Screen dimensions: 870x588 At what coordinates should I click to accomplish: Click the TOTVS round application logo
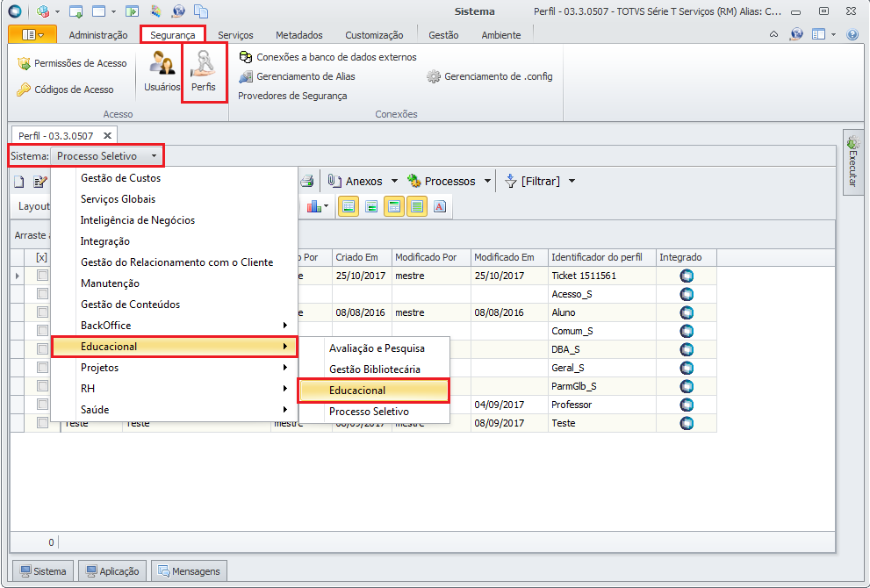14,11
